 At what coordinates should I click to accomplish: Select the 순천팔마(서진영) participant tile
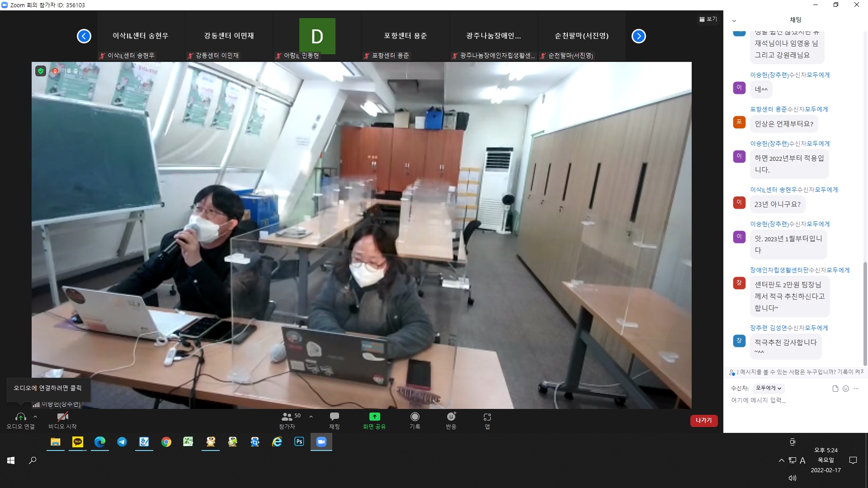[x=581, y=36]
